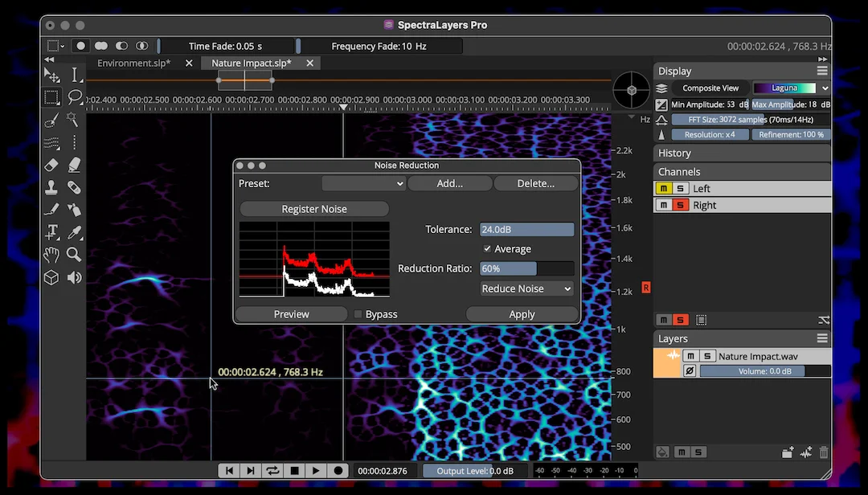
Task: Close the Environment.slp tab
Action: tap(189, 63)
